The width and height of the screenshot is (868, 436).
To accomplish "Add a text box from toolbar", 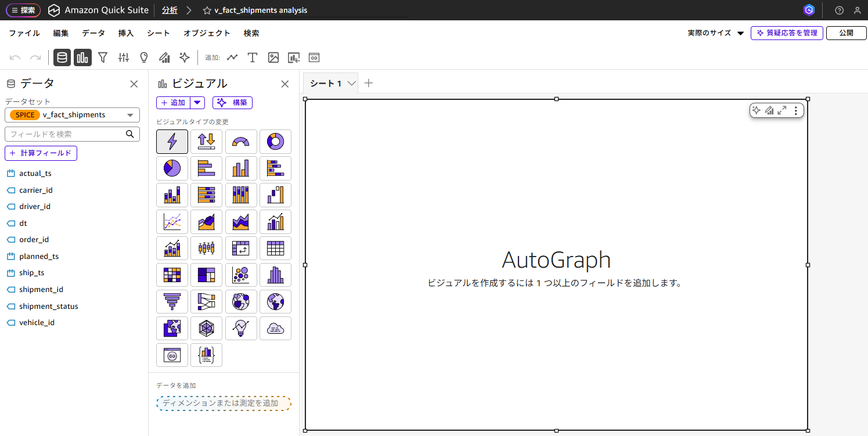I will 253,57.
